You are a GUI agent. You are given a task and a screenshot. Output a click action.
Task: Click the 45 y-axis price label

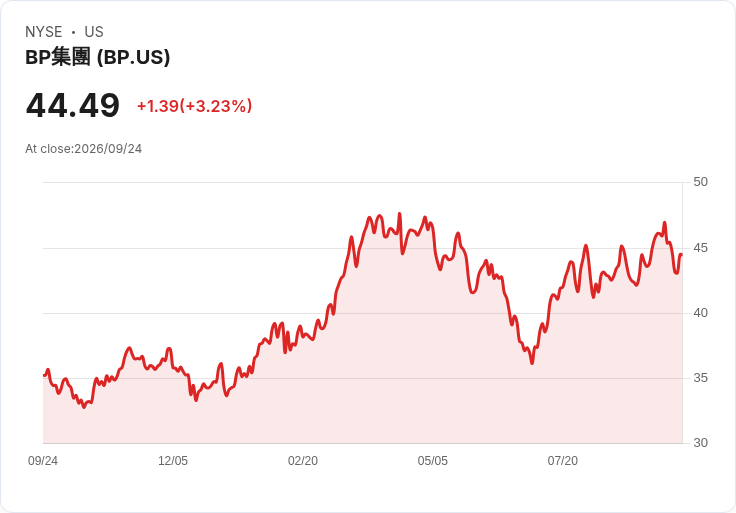pos(700,248)
